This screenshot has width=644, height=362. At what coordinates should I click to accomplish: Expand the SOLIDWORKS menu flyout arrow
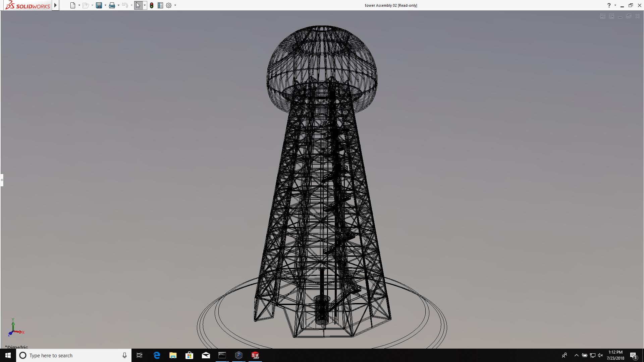55,5
